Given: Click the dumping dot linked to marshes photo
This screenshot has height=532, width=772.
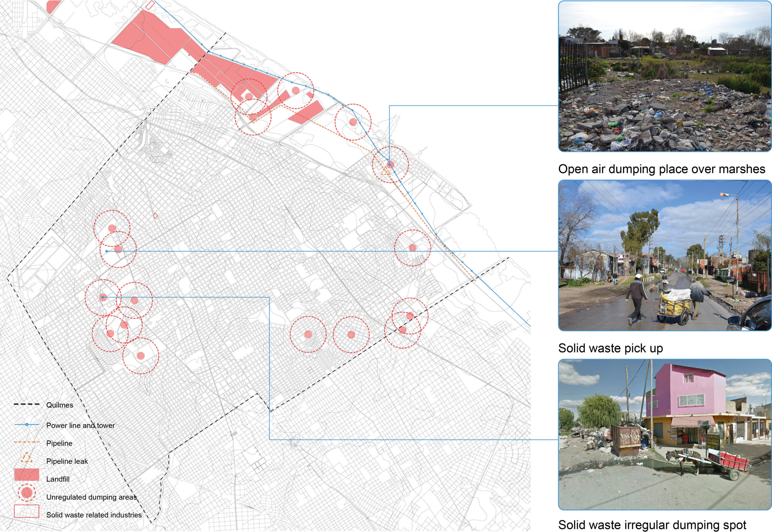Looking at the screenshot, I should pyautogui.click(x=391, y=164).
